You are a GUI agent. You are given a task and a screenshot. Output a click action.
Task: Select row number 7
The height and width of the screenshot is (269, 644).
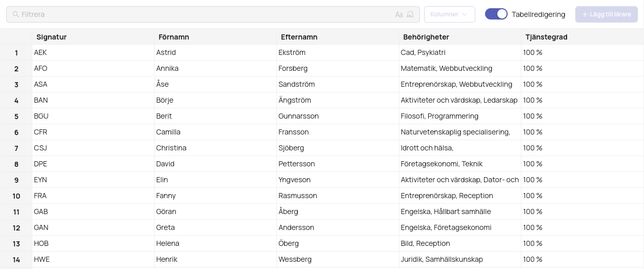tap(16, 148)
